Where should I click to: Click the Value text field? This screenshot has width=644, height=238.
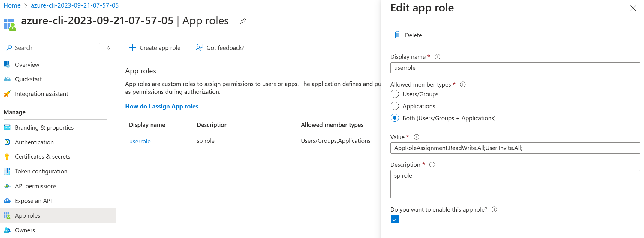(515, 148)
